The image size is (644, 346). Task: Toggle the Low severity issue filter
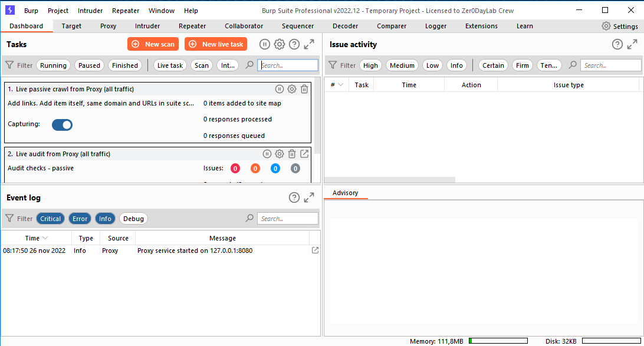click(x=432, y=65)
